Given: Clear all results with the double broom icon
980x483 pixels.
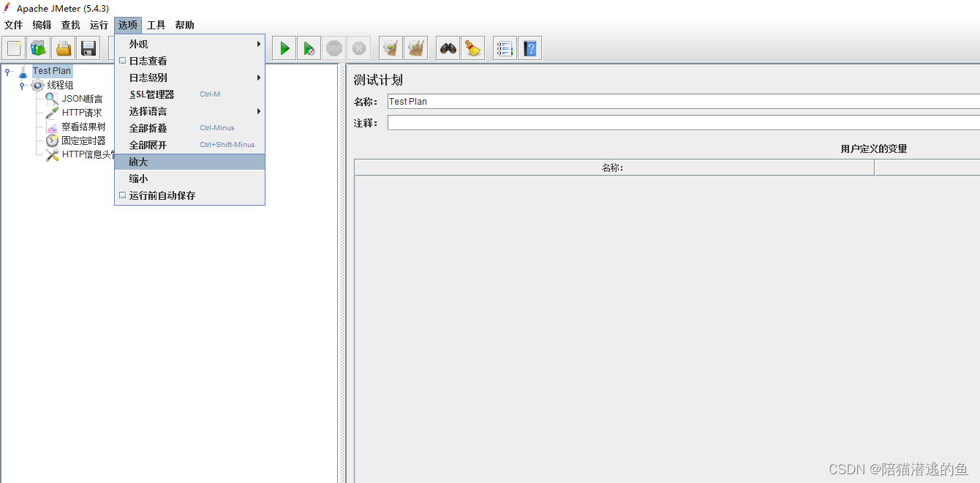Looking at the screenshot, I should pyautogui.click(x=416, y=49).
